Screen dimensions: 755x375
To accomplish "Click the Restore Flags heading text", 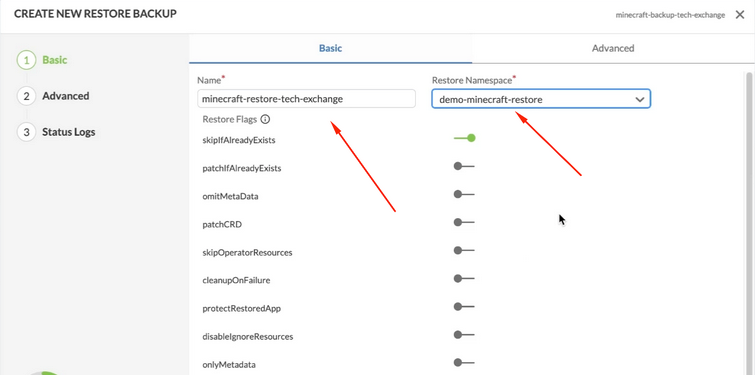I will coord(230,119).
